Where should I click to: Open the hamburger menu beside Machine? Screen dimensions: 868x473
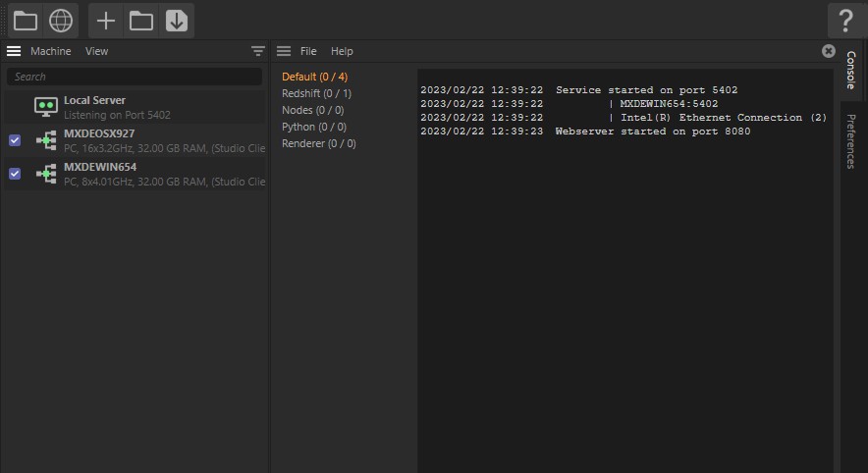(x=14, y=51)
